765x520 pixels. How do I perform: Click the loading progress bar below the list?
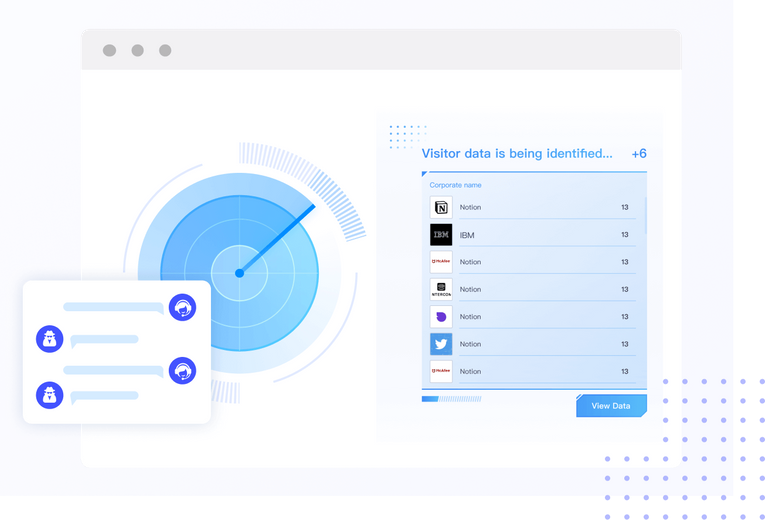point(451,399)
